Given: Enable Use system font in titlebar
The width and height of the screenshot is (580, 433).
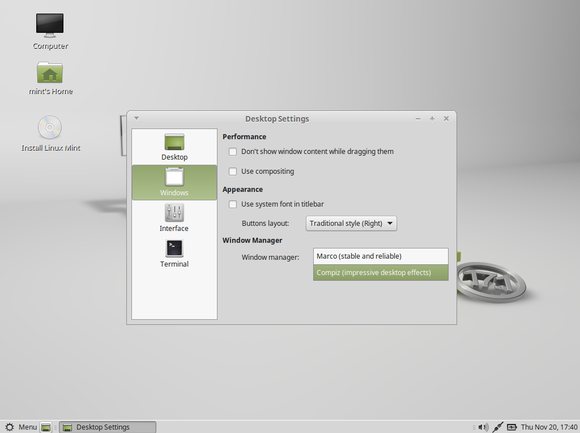Looking at the screenshot, I should pyautogui.click(x=233, y=204).
